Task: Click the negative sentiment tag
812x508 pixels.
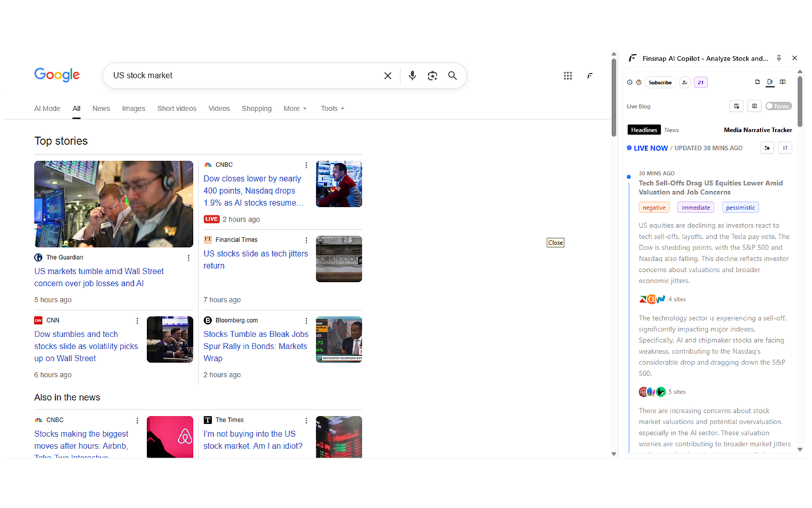Action: pos(654,208)
